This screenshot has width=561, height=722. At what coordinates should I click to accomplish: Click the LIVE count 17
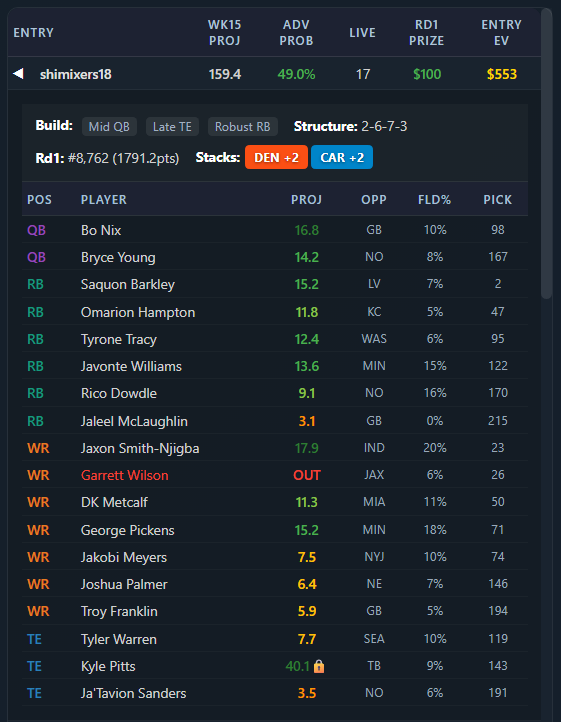pos(363,74)
